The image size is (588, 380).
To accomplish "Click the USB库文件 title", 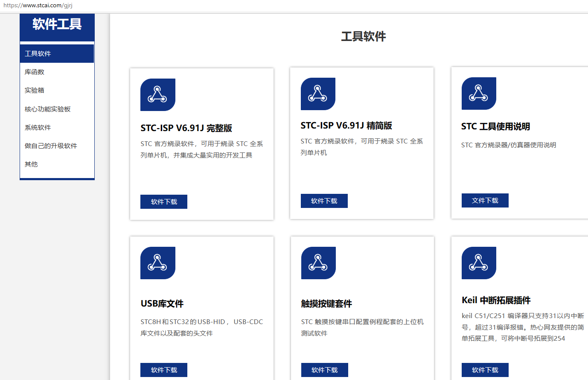I will click(x=162, y=304).
